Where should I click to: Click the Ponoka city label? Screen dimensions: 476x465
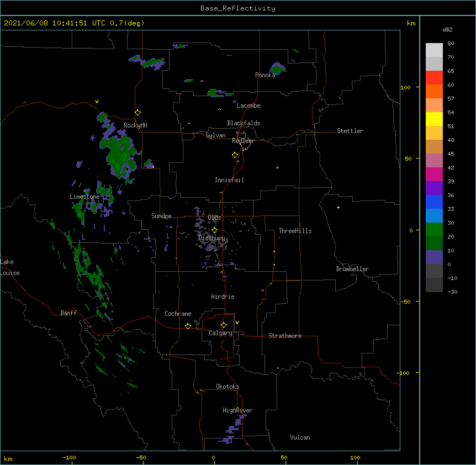265,75
